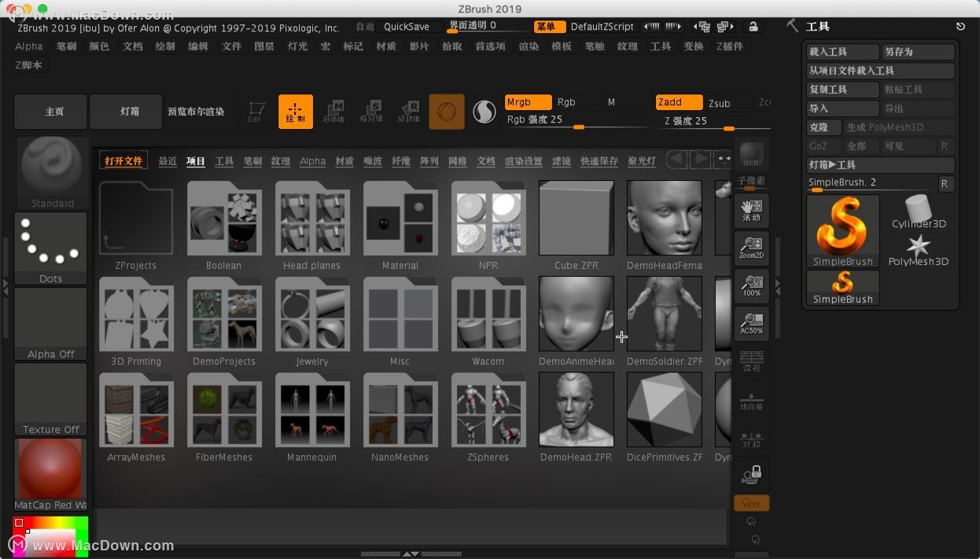This screenshot has height=559, width=980.
Task: Switch to the 最近 Recent tab in LightBox
Action: pyautogui.click(x=168, y=161)
